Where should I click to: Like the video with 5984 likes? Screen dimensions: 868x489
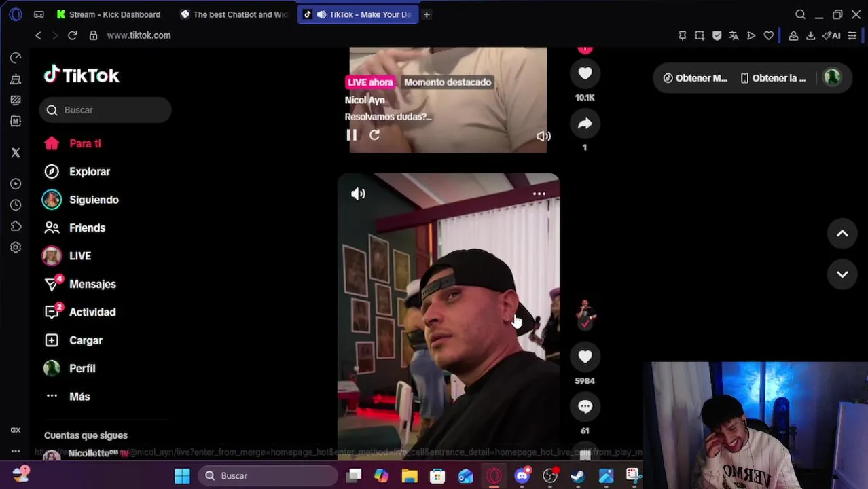(x=585, y=356)
